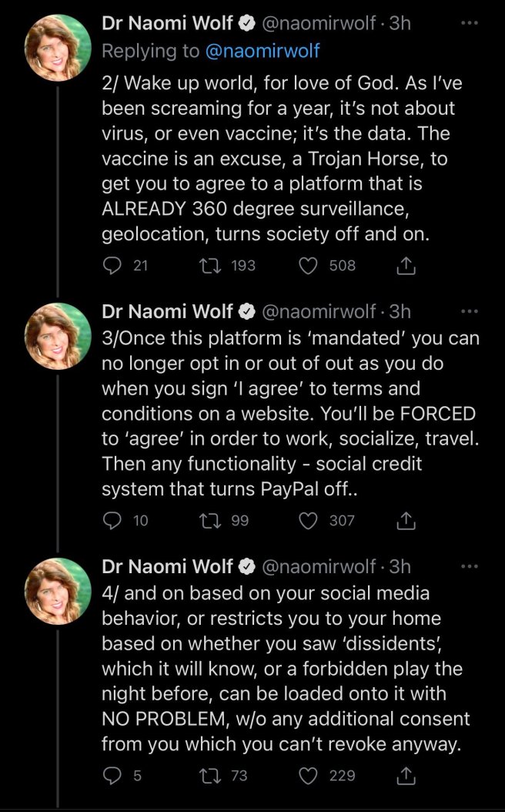This screenshot has width=505, height=812.
Task: Open the @naomirwolf link after Replying to
Action: (263, 52)
